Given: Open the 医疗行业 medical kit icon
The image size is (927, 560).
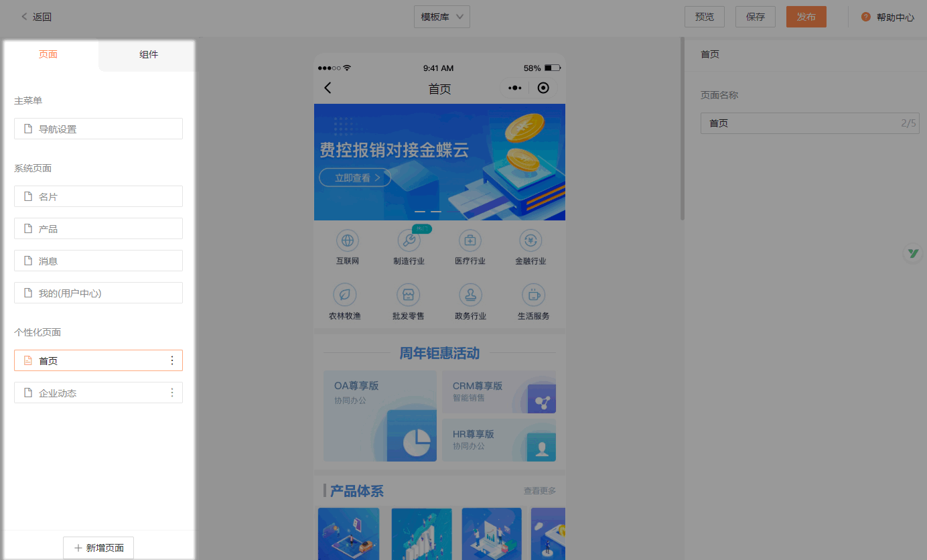Looking at the screenshot, I should 470,240.
